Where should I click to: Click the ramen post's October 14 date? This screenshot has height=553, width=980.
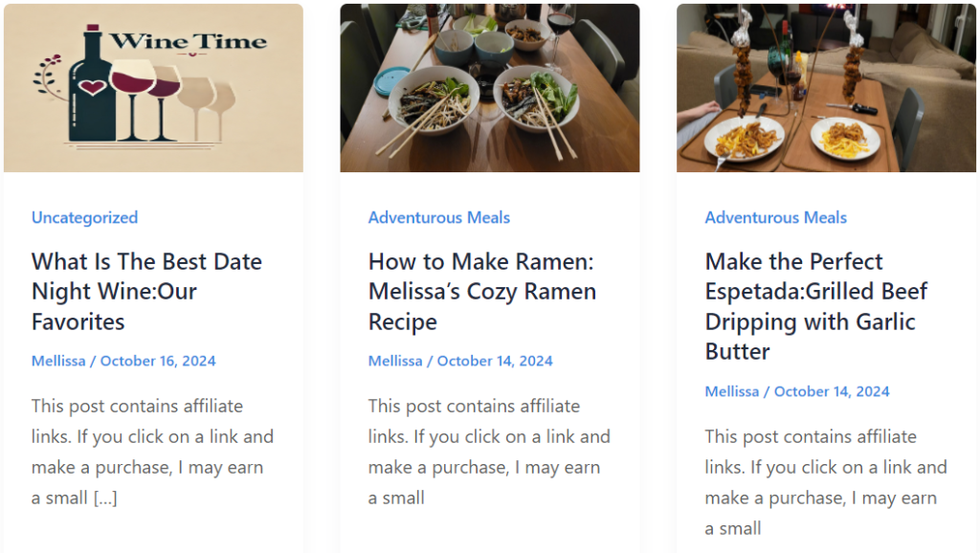[495, 361]
